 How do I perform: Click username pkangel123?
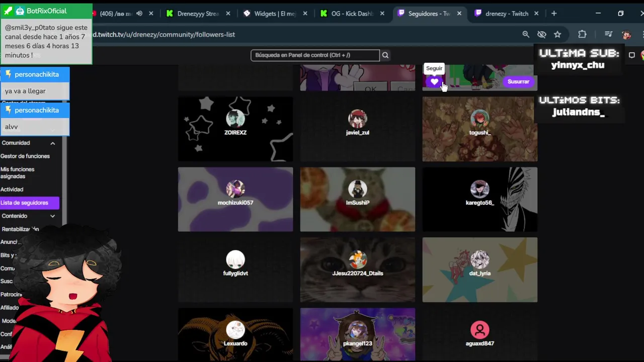pos(358,343)
